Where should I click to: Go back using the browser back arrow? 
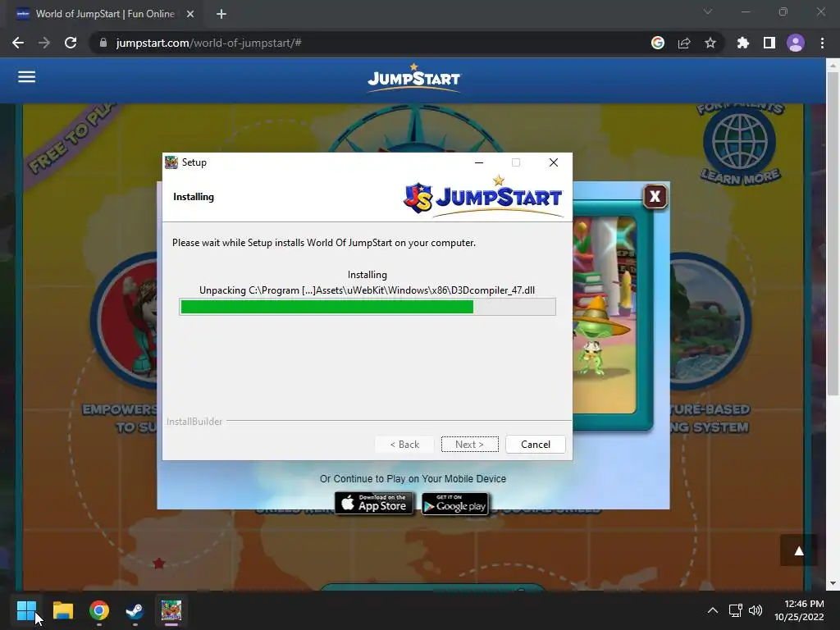18,43
